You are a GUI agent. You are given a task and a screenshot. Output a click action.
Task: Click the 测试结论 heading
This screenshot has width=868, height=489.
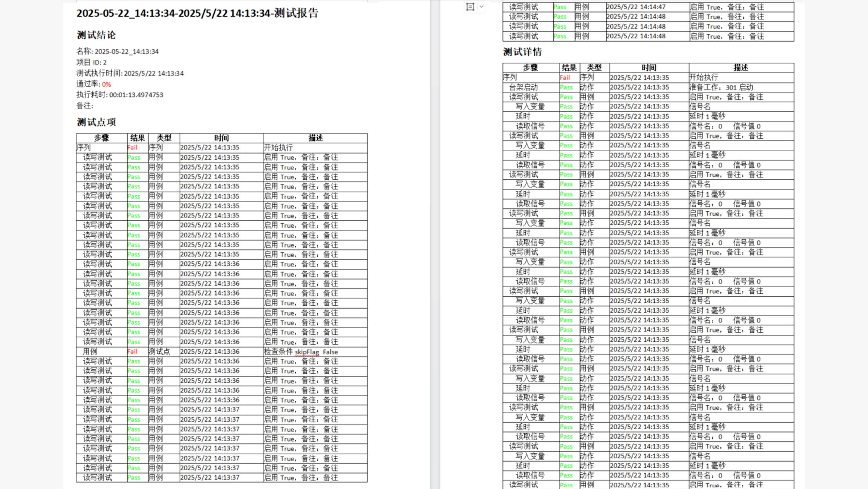tap(96, 35)
